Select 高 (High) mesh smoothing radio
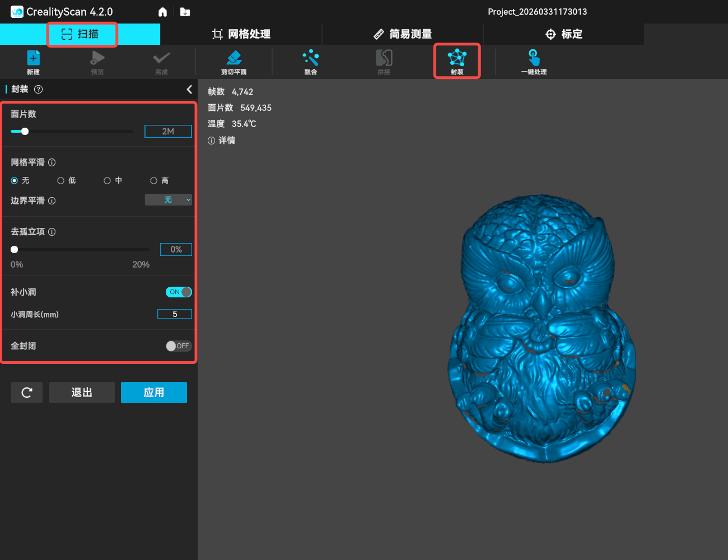 tap(153, 180)
